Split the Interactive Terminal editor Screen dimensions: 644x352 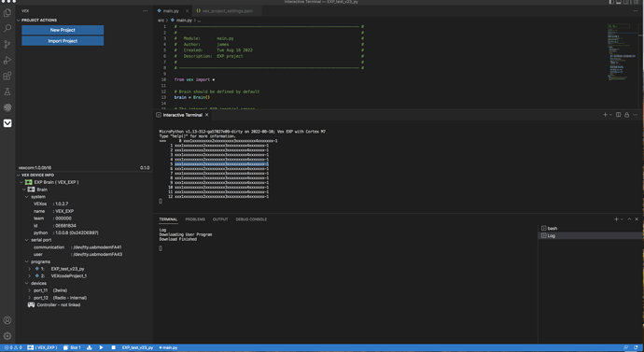[x=618, y=115]
